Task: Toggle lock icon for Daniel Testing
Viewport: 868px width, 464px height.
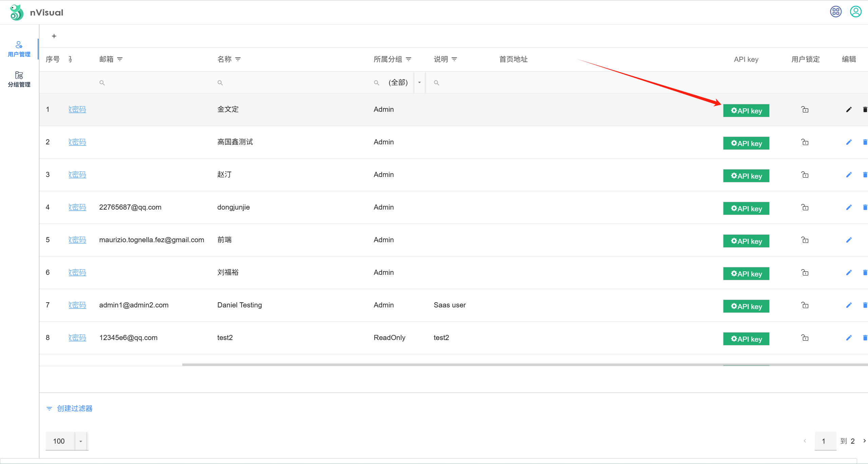Action: 805,305
